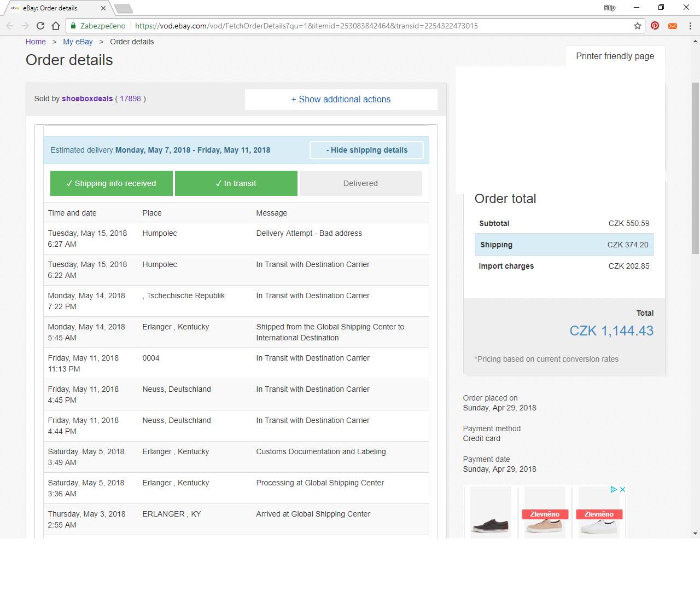Click the address bar URL
Image resolution: width=700 pixels, height=591 pixels.
tap(306, 26)
